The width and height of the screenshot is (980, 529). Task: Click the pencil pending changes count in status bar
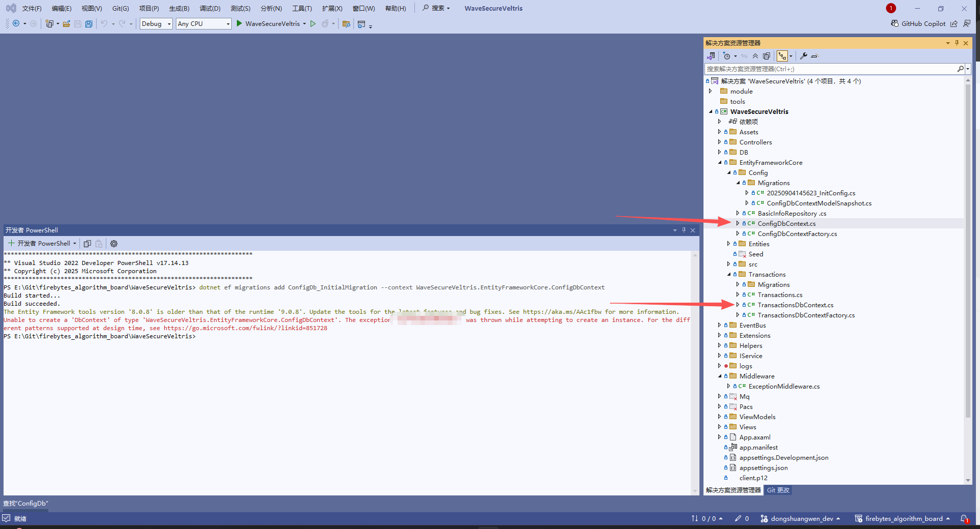[742, 519]
